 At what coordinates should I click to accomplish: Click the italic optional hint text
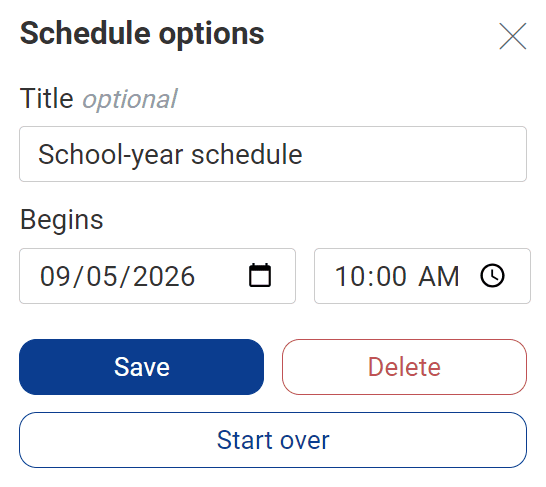pos(130,100)
